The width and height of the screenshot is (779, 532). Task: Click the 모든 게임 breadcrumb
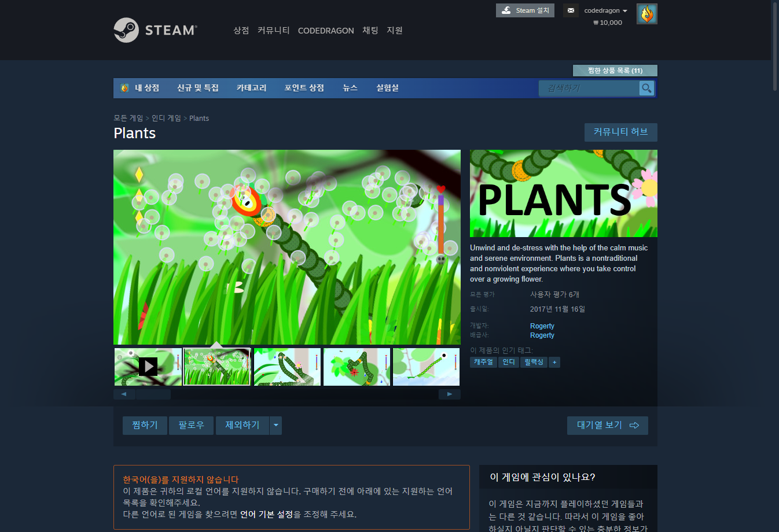(128, 118)
